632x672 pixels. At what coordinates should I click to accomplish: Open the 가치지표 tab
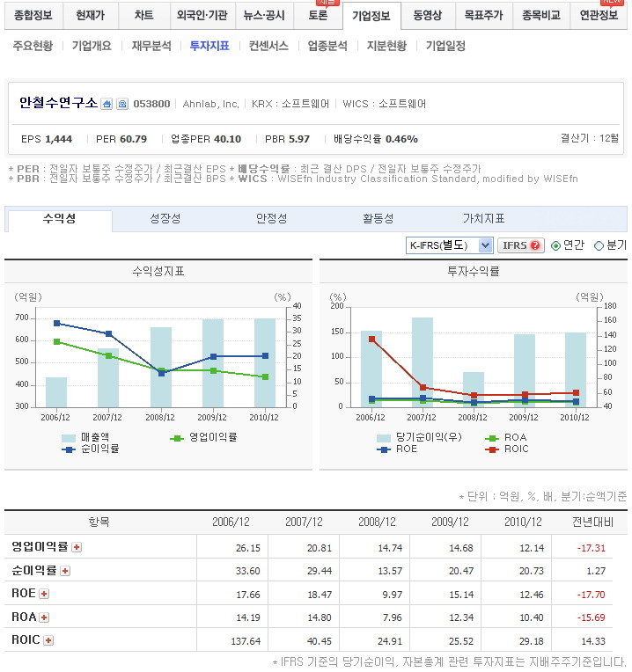click(483, 219)
